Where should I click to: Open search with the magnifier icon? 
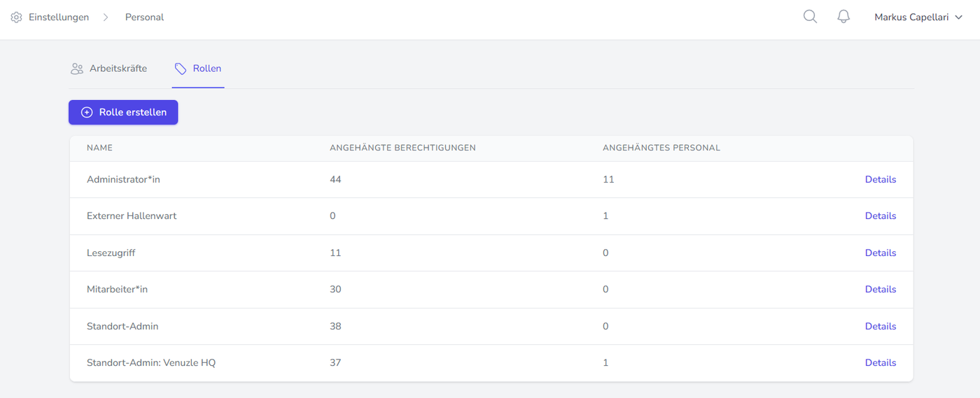tap(810, 17)
